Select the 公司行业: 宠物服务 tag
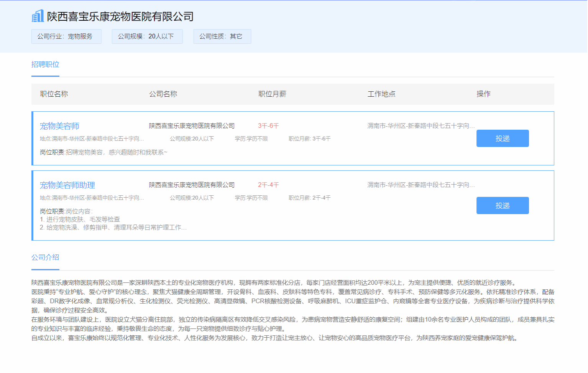The image size is (588, 373). [66, 36]
